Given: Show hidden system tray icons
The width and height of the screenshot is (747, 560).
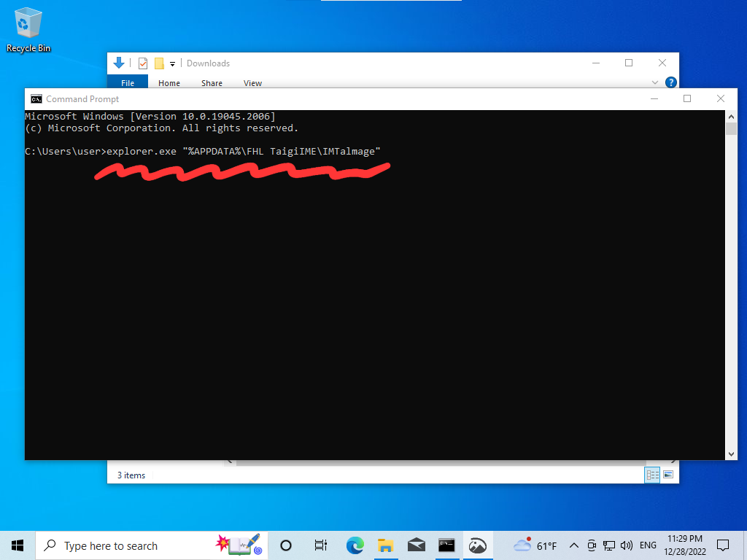Looking at the screenshot, I should point(574,545).
